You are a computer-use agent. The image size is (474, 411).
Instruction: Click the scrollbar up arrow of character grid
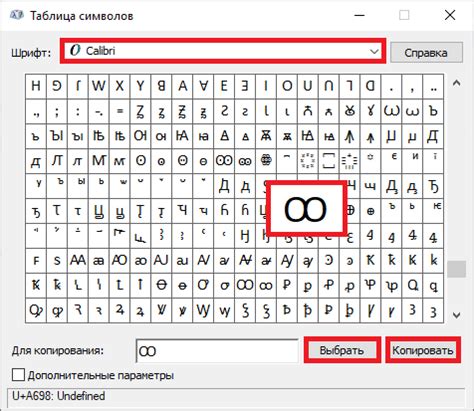click(x=456, y=83)
